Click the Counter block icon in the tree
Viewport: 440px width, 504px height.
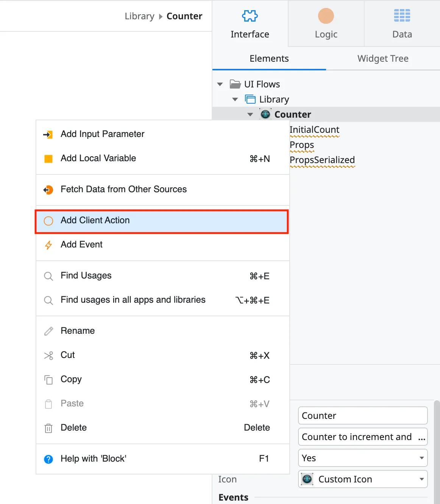pyautogui.click(x=265, y=114)
